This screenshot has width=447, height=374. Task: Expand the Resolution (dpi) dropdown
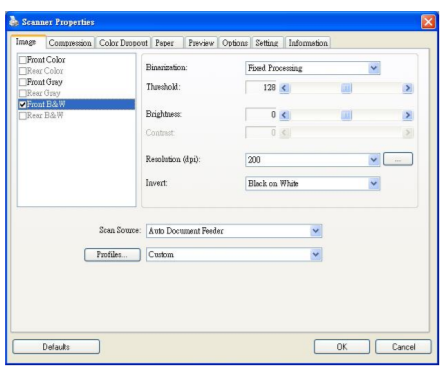pos(374,160)
